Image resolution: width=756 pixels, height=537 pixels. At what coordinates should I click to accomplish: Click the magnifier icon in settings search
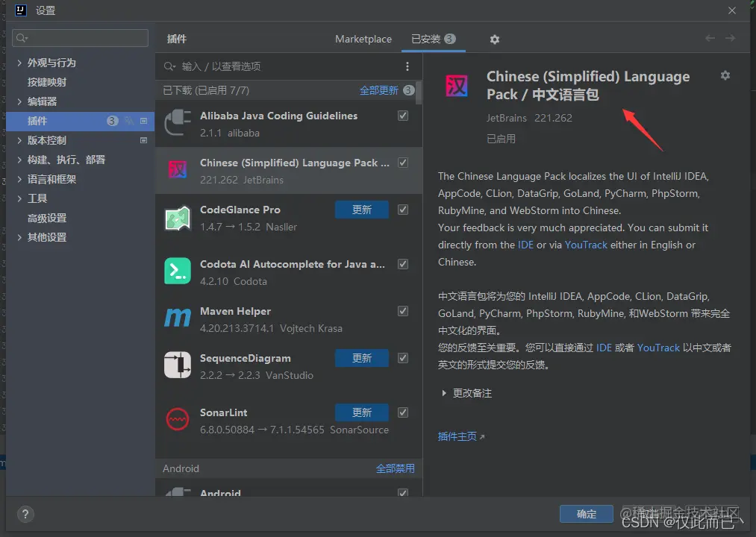(22, 37)
